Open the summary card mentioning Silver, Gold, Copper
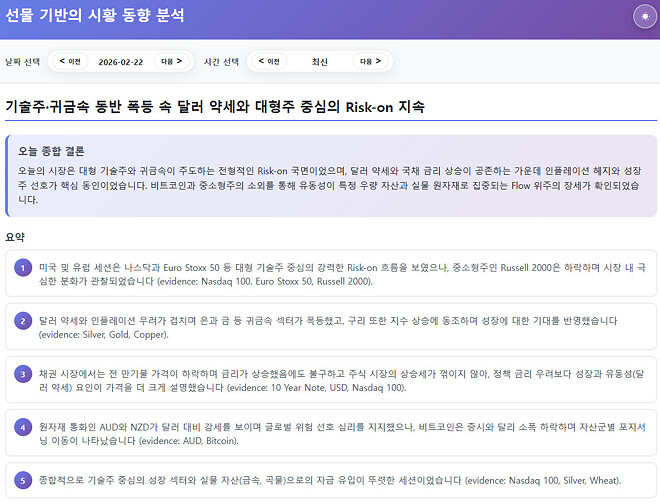The height and width of the screenshot is (504, 660). (331, 327)
